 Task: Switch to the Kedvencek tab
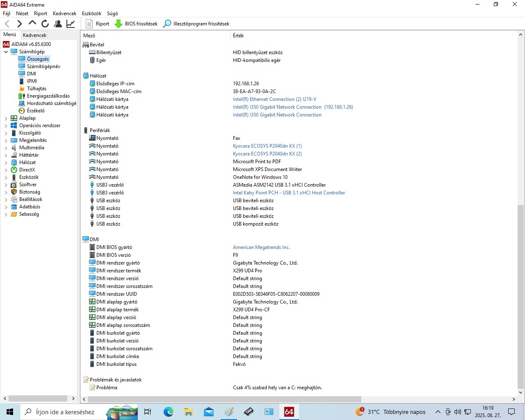[35, 35]
